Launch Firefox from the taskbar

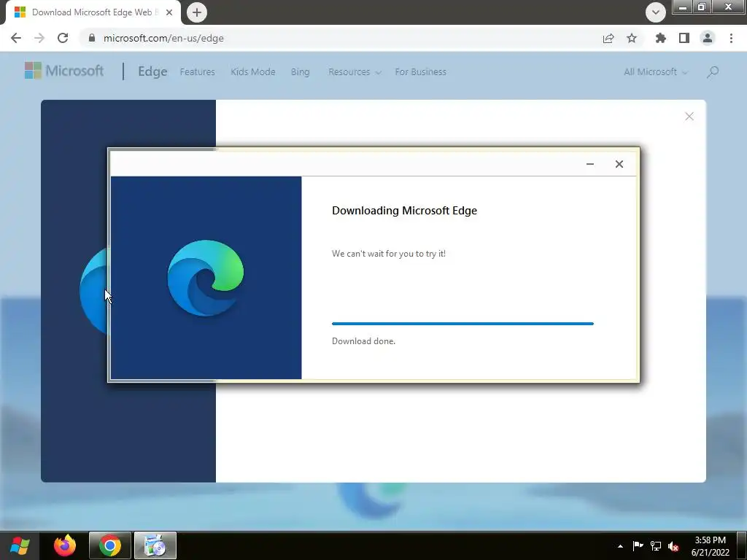click(65, 545)
